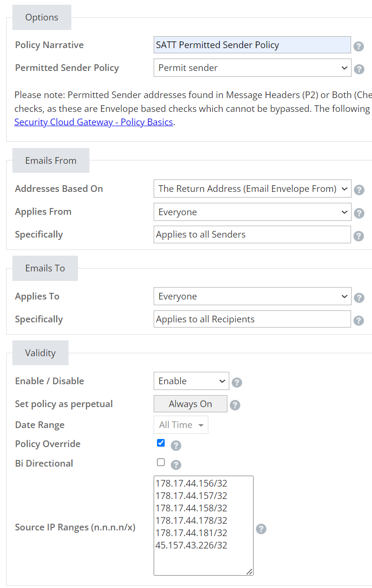The width and height of the screenshot is (372, 588).
Task: Open help for Addresses Based On
Action: tap(359, 189)
